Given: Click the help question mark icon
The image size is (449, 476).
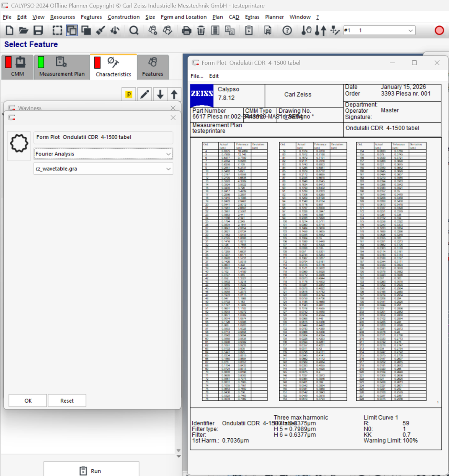Looking at the screenshot, I should 287,31.
